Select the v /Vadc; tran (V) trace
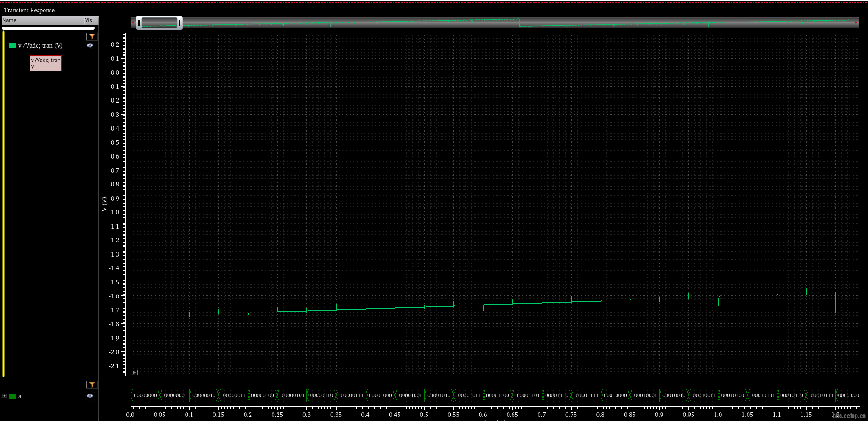The image size is (868, 421). click(40, 46)
